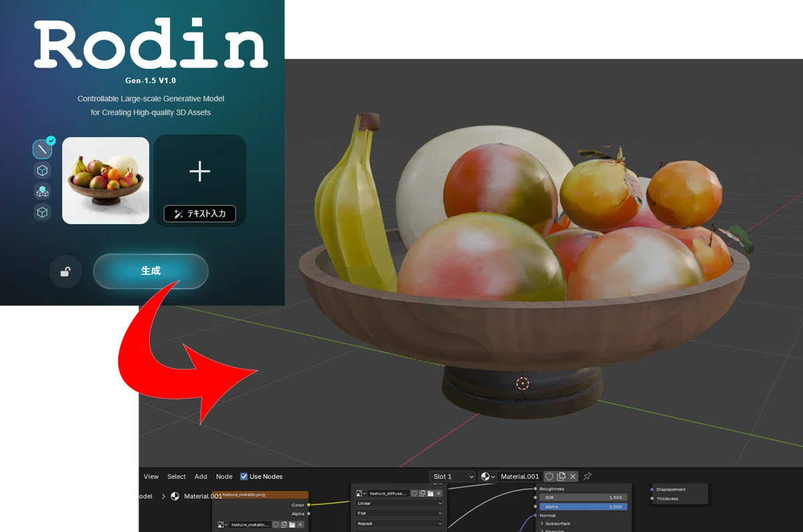
Task: Click the Alpha output socket of metallic node
Action: point(308,514)
